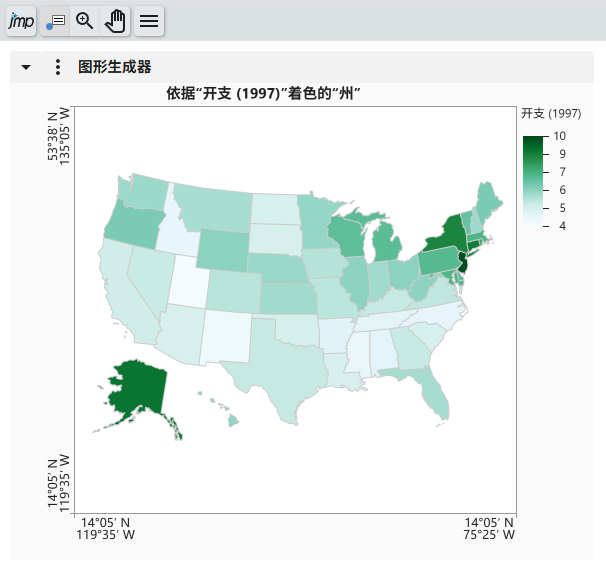The width and height of the screenshot is (606, 571).
Task: Click the 图形生成器 header title
Action: point(114,67)
